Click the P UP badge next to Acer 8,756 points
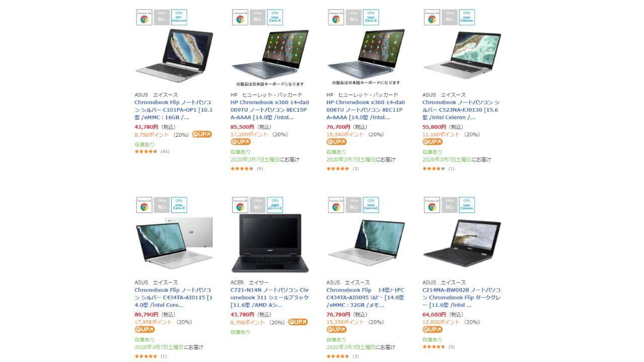 click(297, 322)
